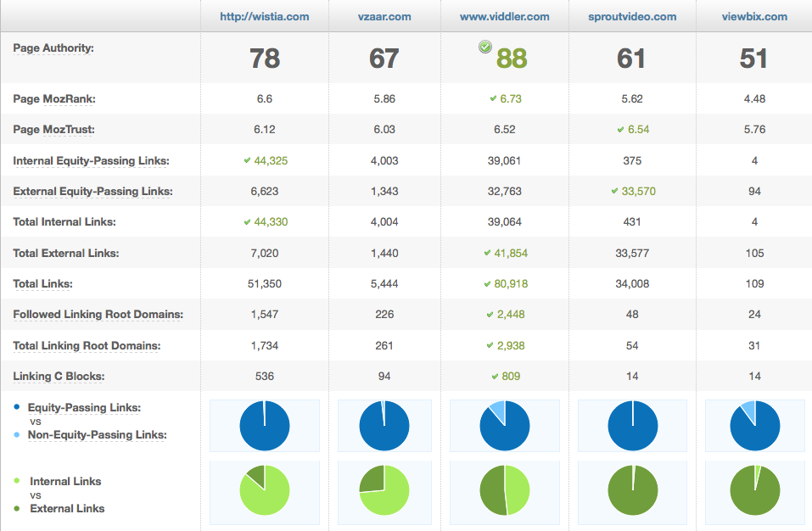Click the green check next to 6.54 MozTrust
Image resolution: width=812 pixels, height=531 pixels.
coord(620,130)
